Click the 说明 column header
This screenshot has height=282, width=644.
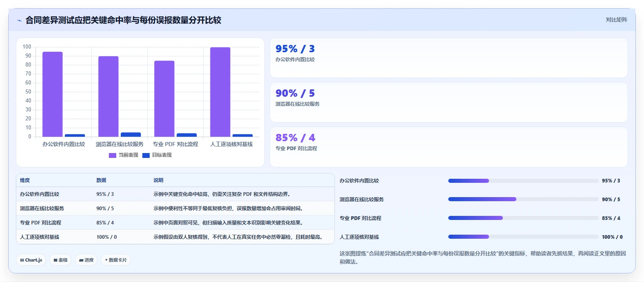tap(158, 180)
